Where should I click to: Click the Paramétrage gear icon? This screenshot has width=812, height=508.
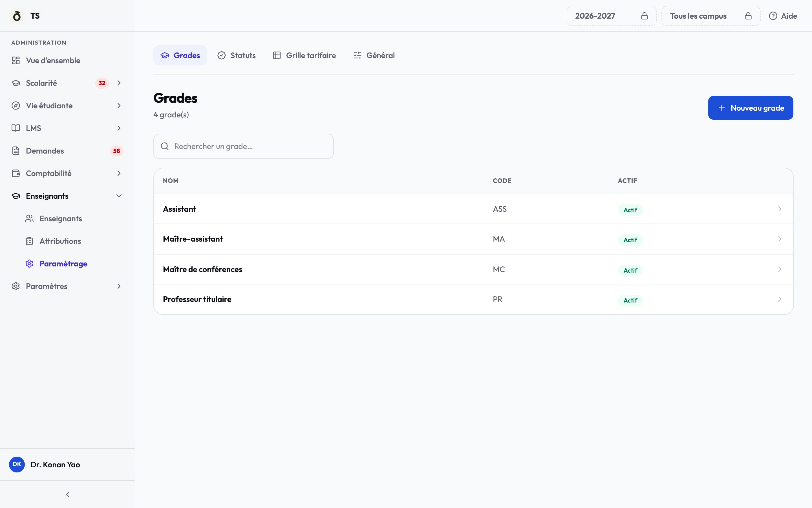[30, 264]
